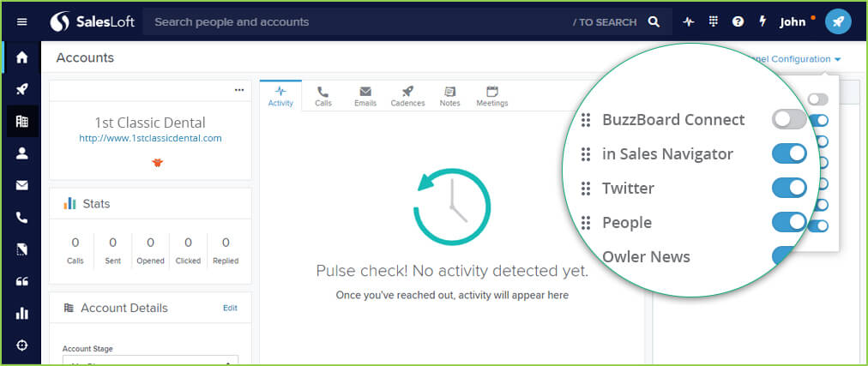The image size is (868, 366).
Task: Click the SalesLoft logo
Action: point(92,22)
